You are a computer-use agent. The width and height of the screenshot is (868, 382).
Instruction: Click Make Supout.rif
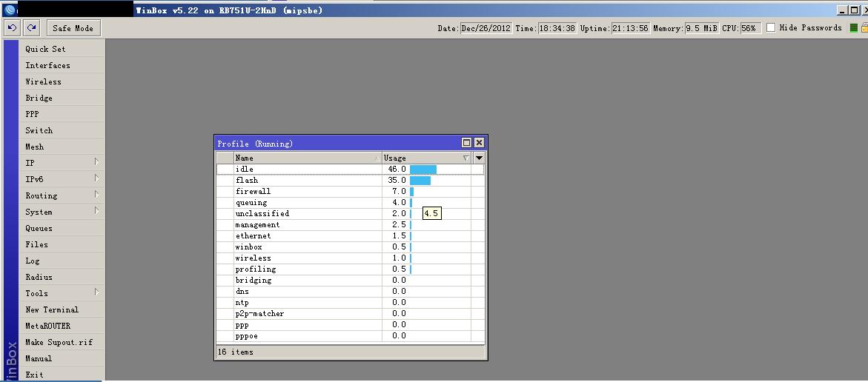click(x=62, y=342)
